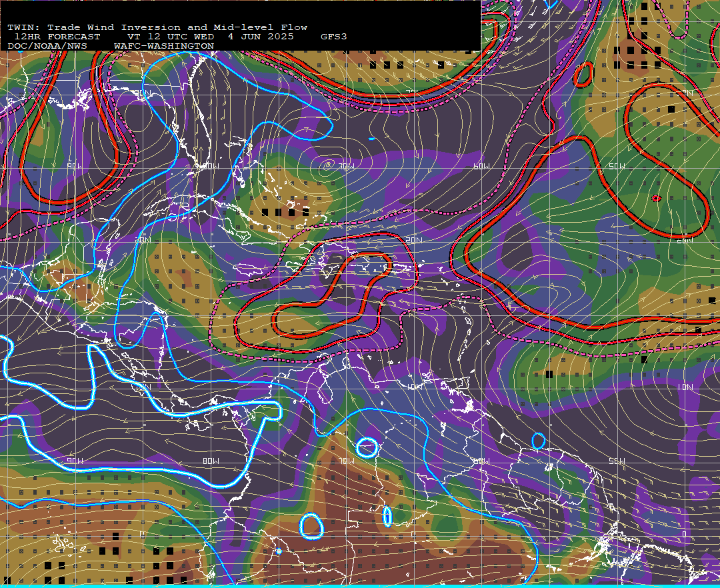Screen dimensions: 720x588
Task: Click the "20N" label north of Hispaniola's red contour
Action: pos(414,240)
